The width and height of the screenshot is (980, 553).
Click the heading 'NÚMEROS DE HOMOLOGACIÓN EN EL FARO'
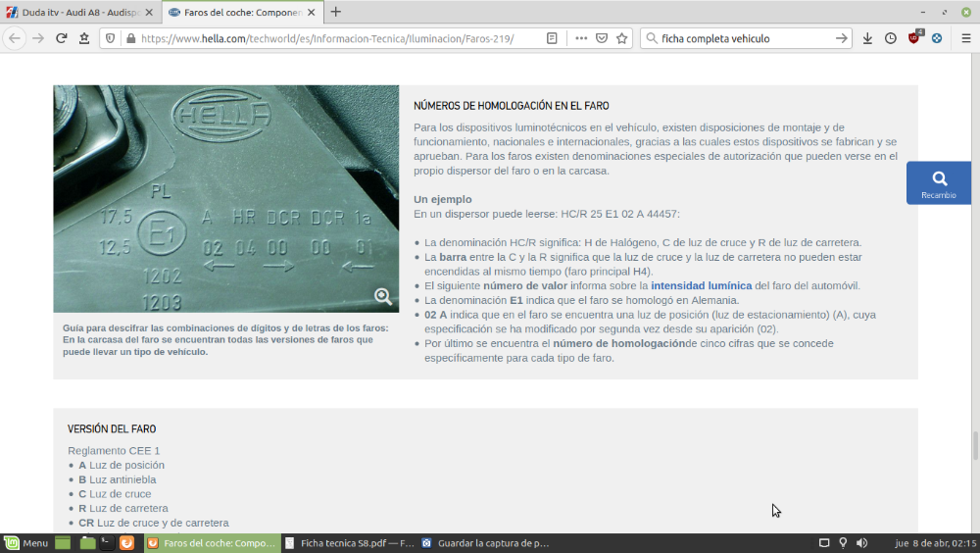512,106
